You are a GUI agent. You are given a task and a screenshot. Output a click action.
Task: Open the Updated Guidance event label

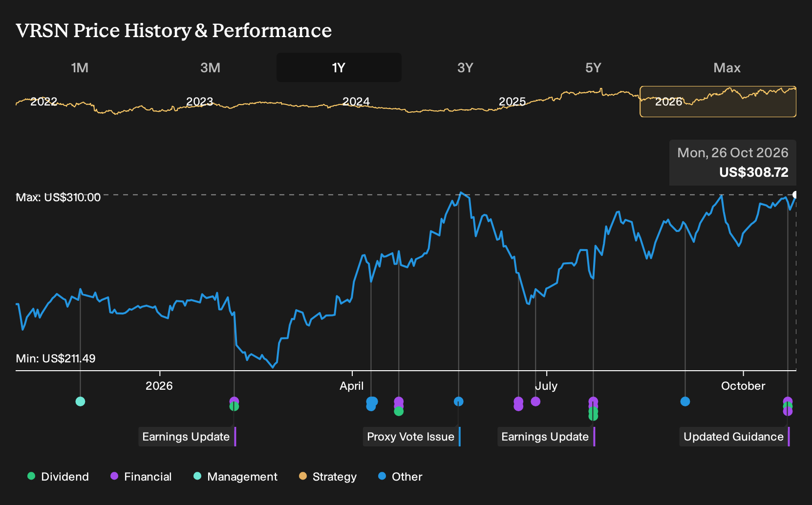coord(735,437)
